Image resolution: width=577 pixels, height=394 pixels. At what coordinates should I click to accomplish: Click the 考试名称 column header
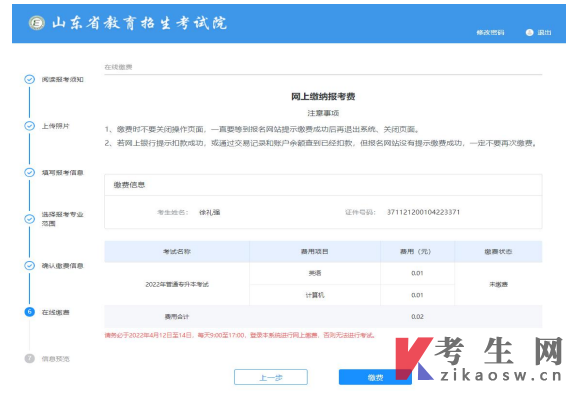tap(177, 252)
